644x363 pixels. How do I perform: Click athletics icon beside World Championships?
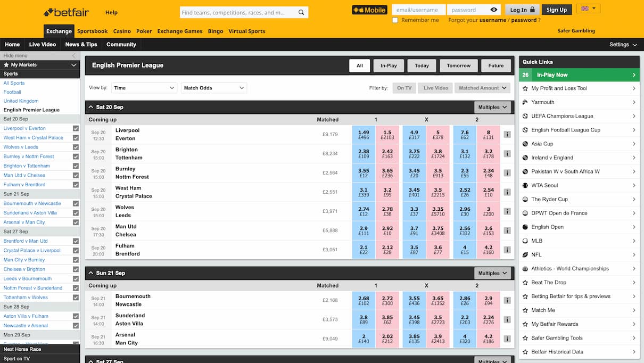(x=525, y=268)
